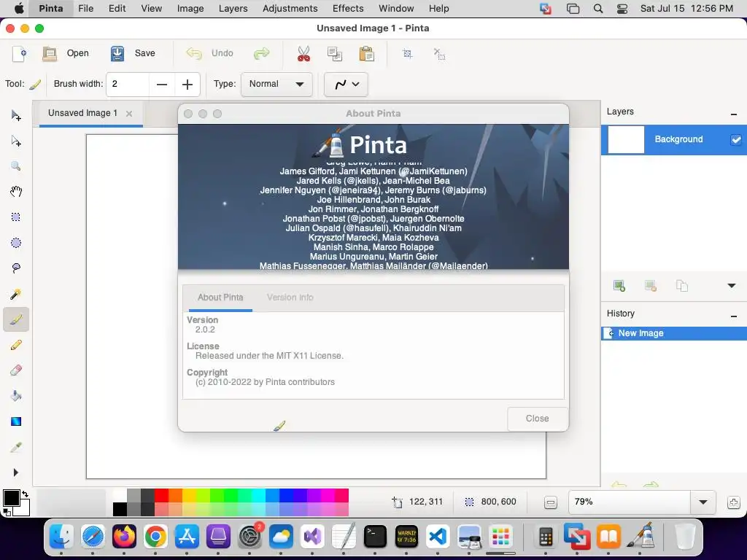Click the zoom value field showing 79%
Image resolution: width=747 pixels, height=560 pixels.
point(630,502)
